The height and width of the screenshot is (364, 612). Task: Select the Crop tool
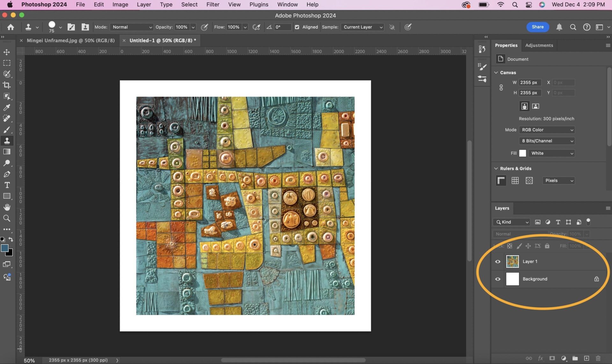point(7,85)
